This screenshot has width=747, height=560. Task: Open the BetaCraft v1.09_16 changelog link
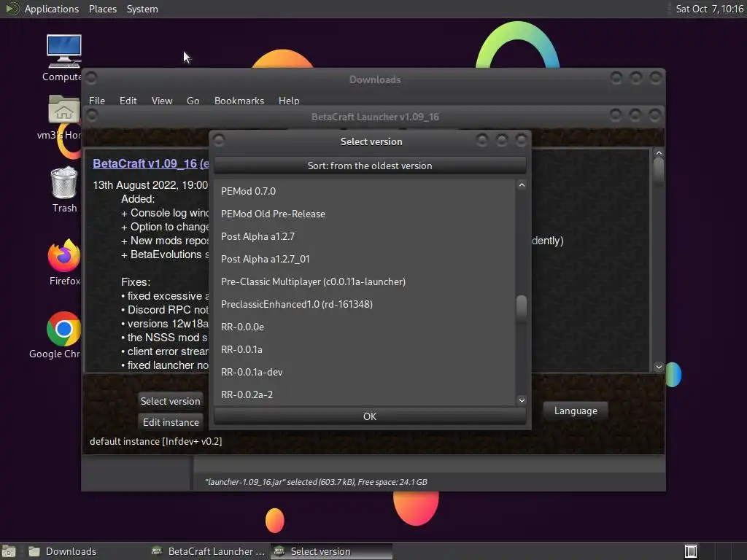coord(150,163)
